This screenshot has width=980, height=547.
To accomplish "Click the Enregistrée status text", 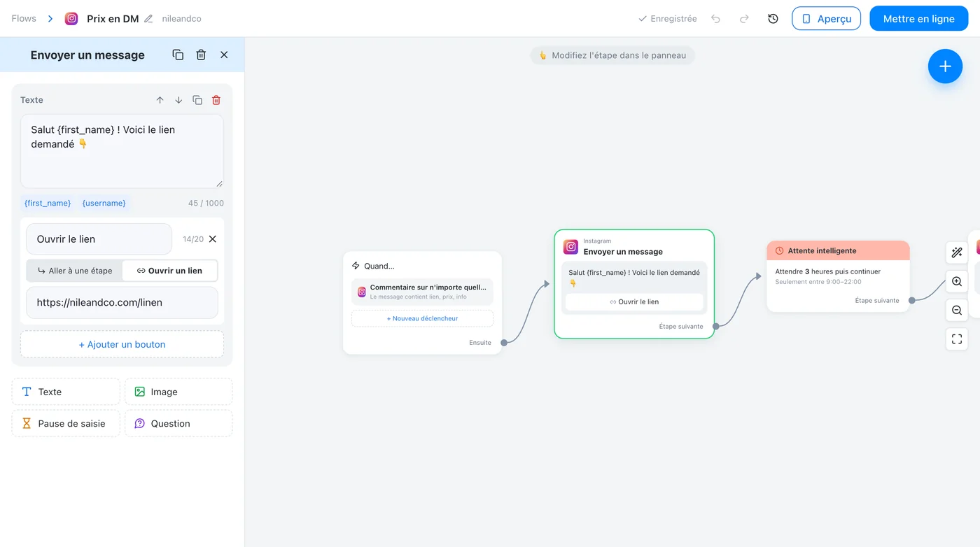I will tap(668, 19).
